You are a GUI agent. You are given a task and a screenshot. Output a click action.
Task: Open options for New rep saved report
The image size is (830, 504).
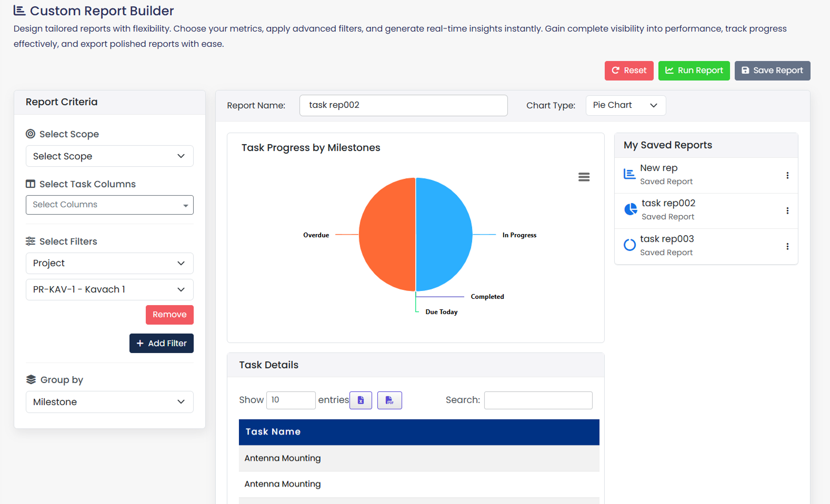[787, 176]
